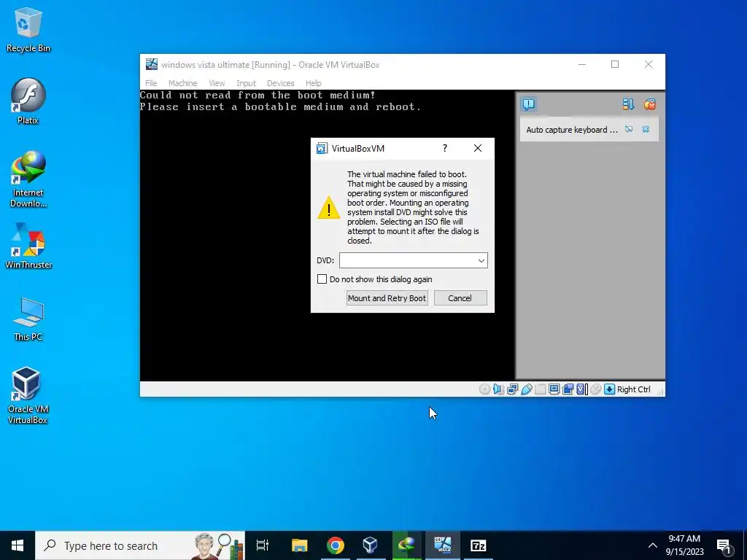This screenshot has width=747, height=560.
Task: Open the File menu
Action: (151, 83)
